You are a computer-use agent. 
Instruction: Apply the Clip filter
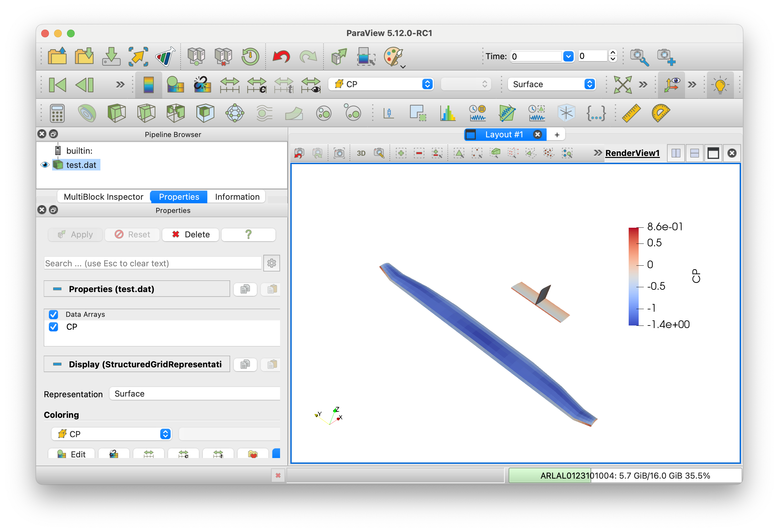116,113
